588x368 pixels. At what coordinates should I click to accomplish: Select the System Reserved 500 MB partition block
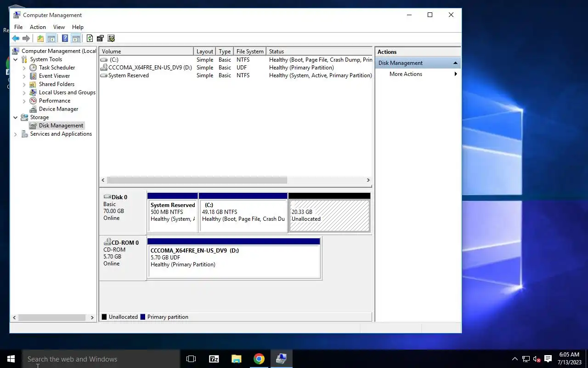[x=173, y=213]
